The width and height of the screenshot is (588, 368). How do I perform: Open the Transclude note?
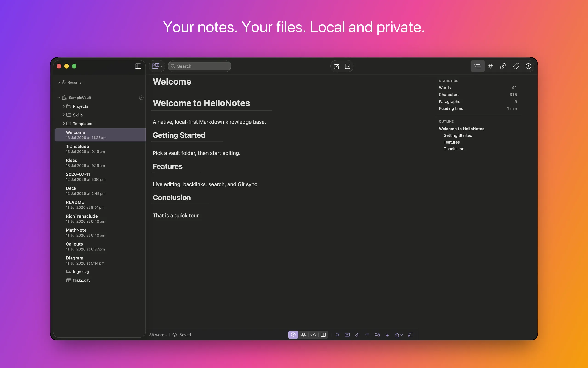tap(100, 149)
